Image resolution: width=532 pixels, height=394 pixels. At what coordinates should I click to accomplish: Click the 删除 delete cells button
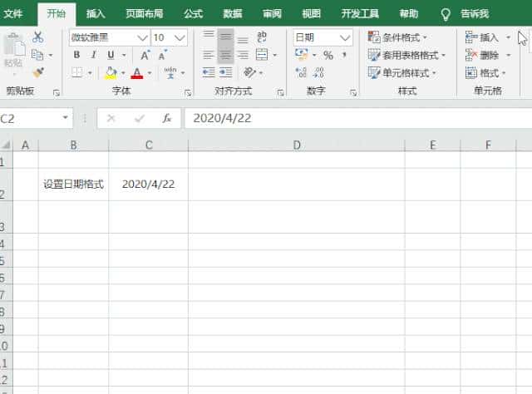[482, 55]
